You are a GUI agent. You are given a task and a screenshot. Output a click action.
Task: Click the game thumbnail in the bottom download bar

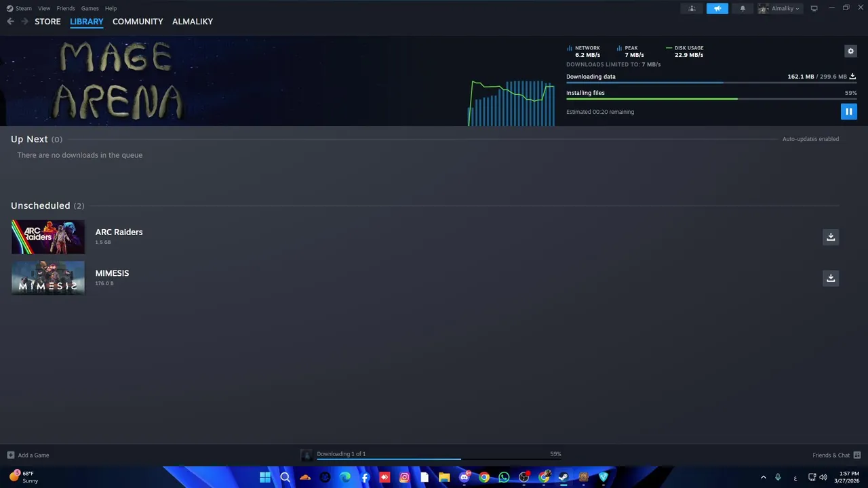pos(307,455)
